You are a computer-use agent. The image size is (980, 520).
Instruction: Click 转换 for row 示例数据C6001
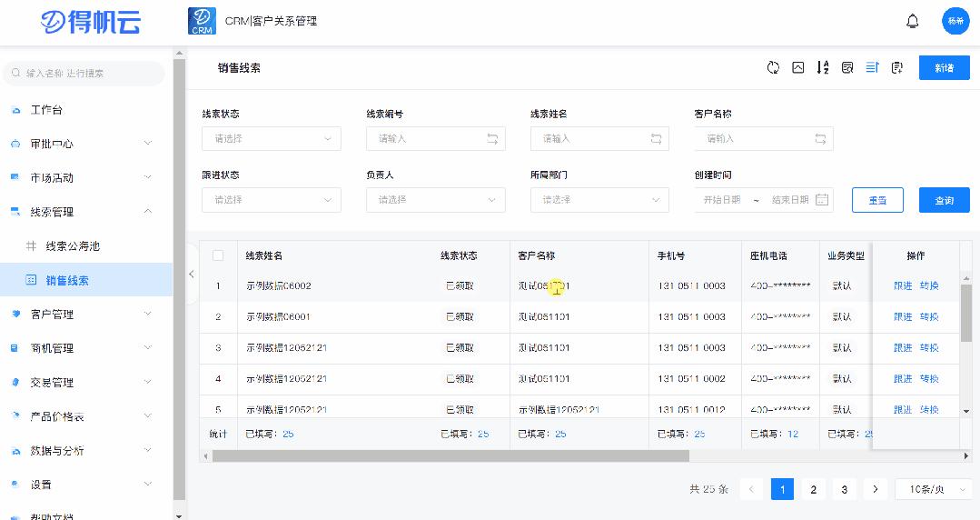[x=929, y=317]
